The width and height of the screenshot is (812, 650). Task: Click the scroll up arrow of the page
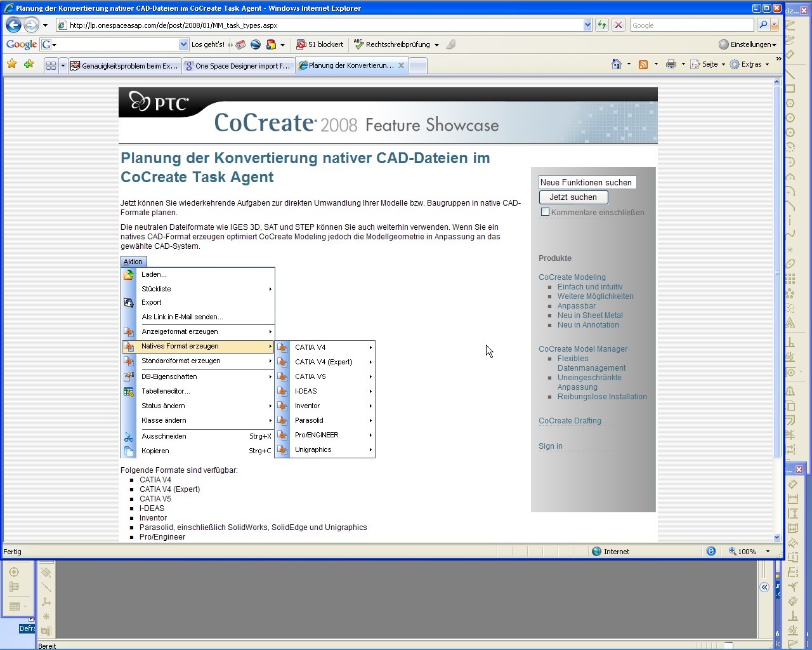[777, 83]
